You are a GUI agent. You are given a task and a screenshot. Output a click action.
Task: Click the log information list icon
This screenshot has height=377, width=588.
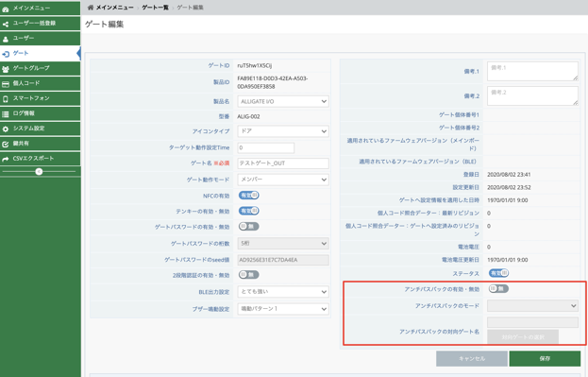pos(6,114)
